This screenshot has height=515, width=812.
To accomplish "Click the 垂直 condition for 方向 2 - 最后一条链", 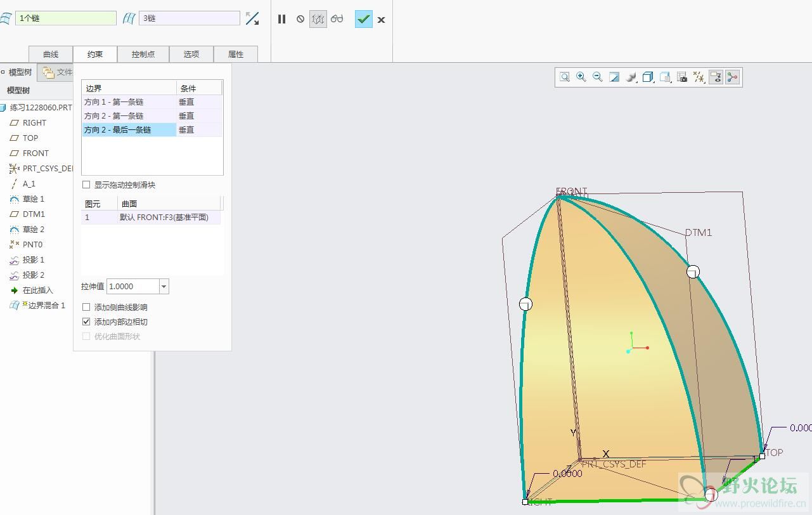I will click(199, 130).
